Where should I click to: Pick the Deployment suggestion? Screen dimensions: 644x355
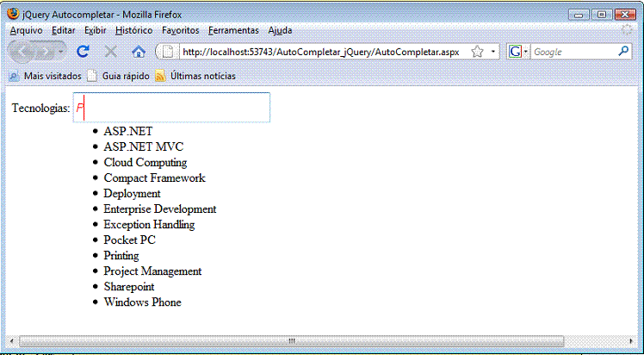tap(132, 193)
